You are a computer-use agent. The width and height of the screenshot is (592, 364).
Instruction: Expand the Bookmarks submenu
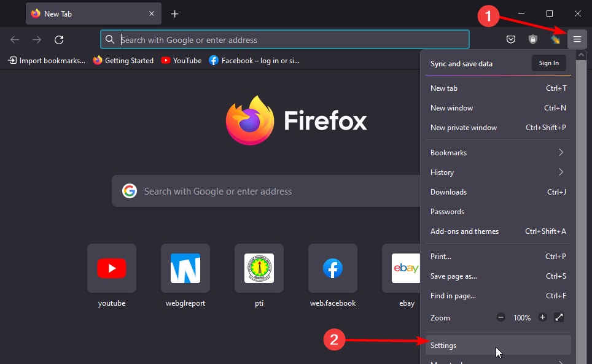(498, 152)
